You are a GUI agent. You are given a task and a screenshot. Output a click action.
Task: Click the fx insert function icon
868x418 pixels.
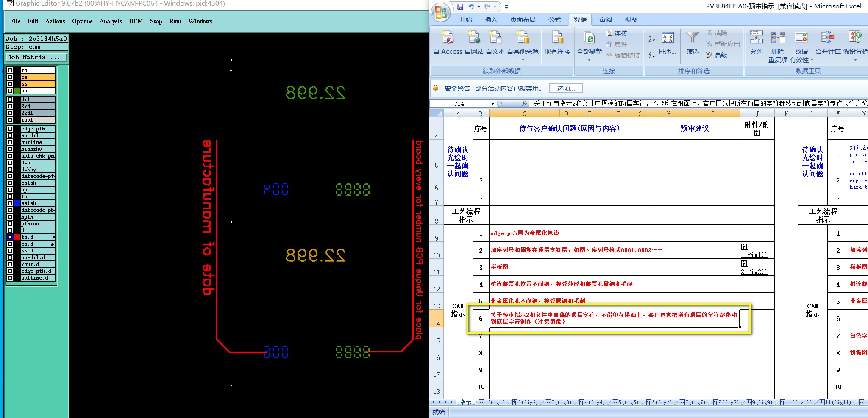524,103
